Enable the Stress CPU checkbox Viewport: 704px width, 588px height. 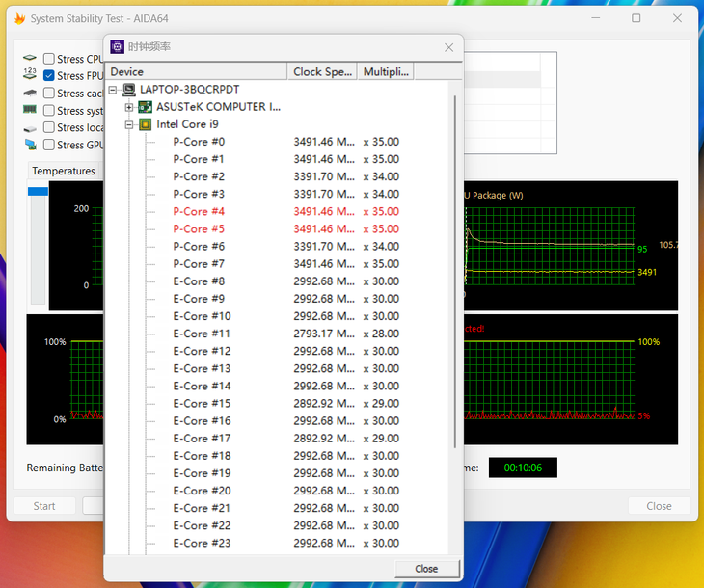pos(49,59)
